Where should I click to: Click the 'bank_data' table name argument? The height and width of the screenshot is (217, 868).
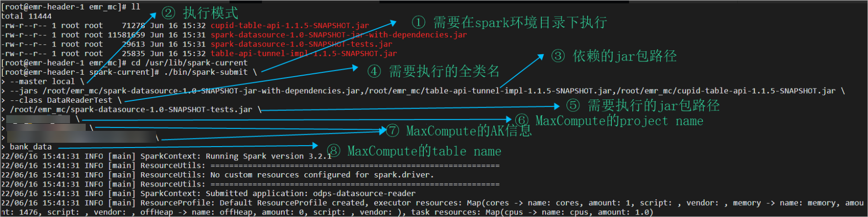[30, 147]
